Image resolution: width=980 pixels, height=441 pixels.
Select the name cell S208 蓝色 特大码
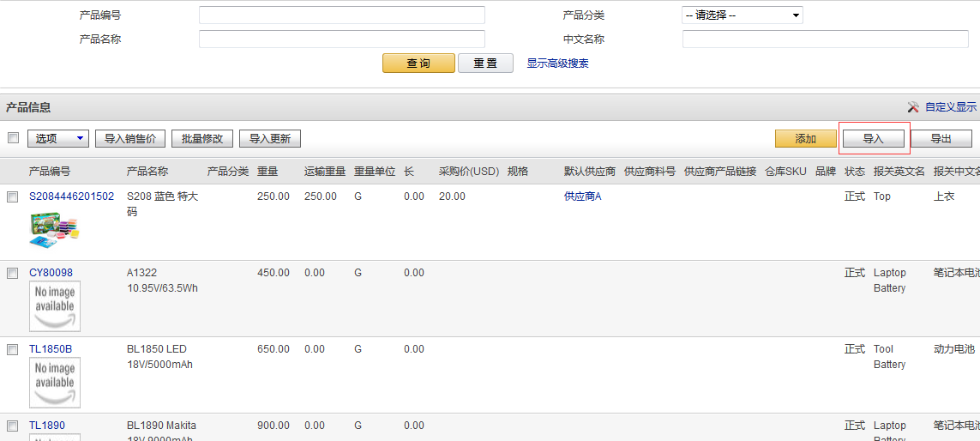coord(163,204)
